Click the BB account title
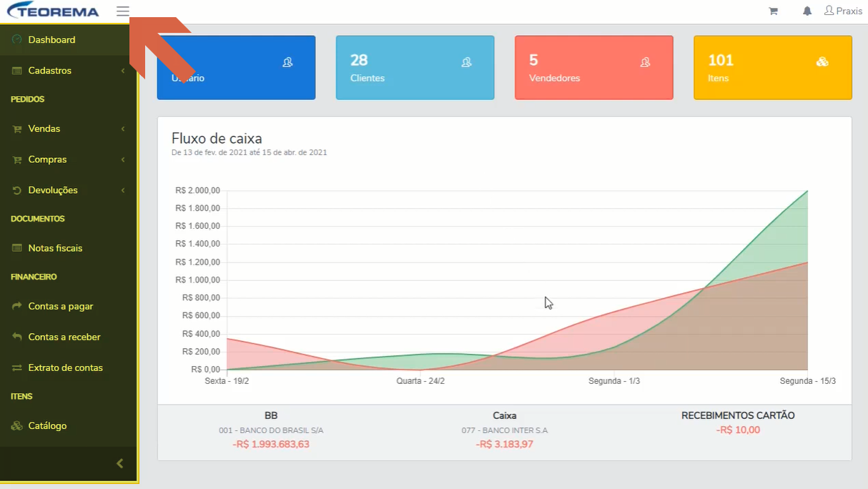 pyautogui.click(x=271, y=415)
